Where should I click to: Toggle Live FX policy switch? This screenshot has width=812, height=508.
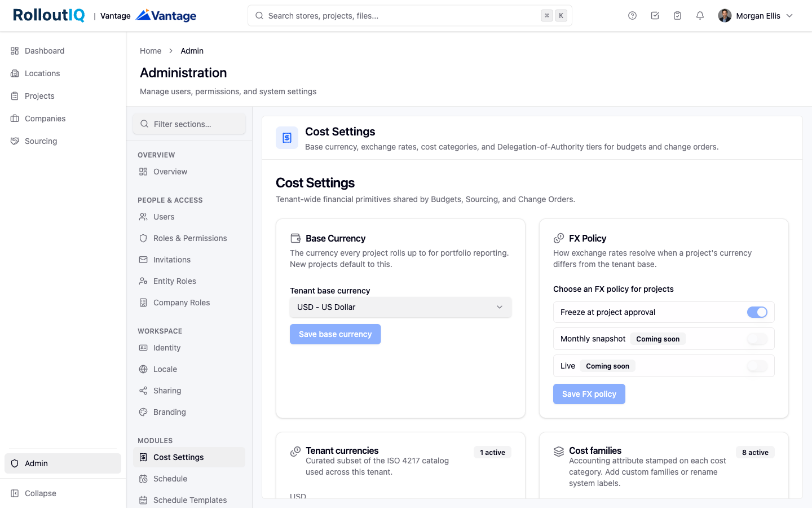point(757,366)
